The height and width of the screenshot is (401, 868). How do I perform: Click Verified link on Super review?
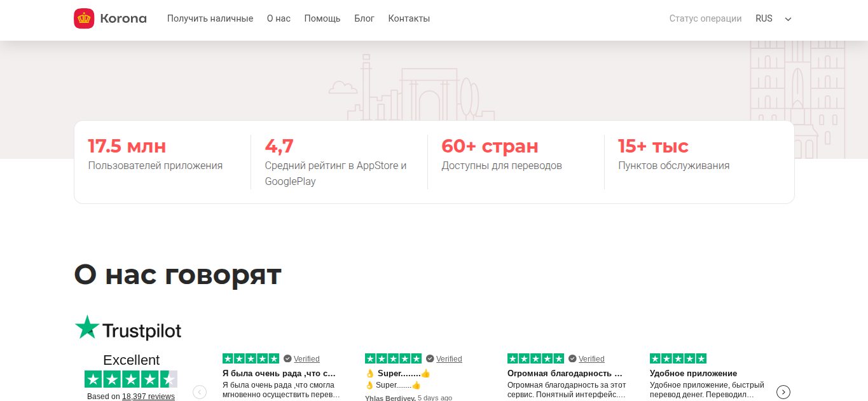tap(449, 358)
